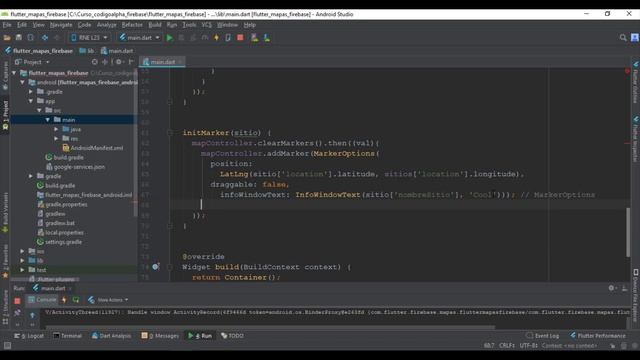Image resolution: width=640 pixels, height=360 pixels.
Task: Open the Flutter Performance tool window
Action: tap(598, 336)
